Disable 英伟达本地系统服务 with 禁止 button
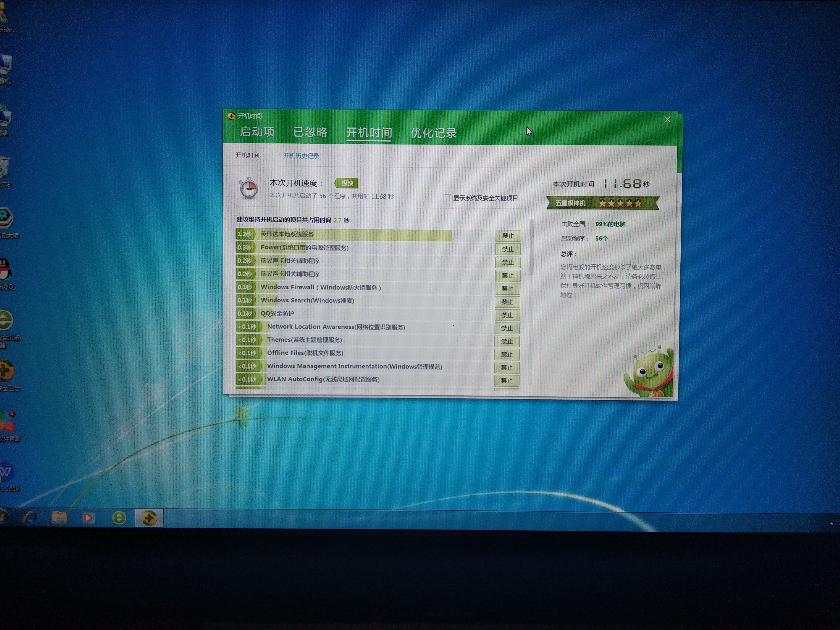 [508, 236]
